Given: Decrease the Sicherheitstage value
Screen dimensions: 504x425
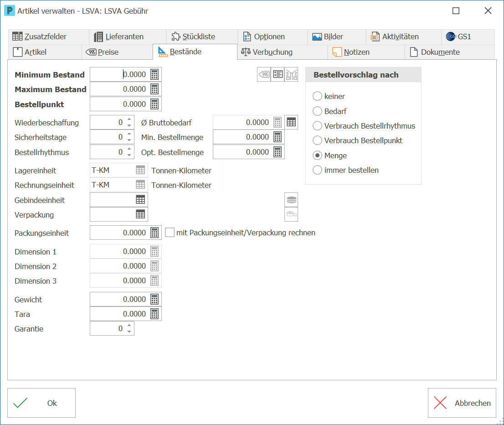Looking at the screenshot, I should click(129, 140).
